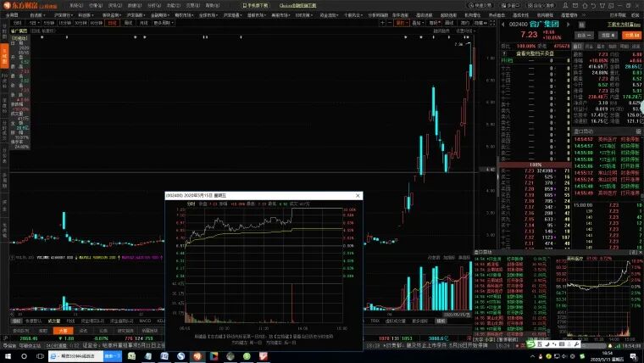The height and width of the screenshot is (363, 644).
Task: Switch chart to 月线 period
Action: 143,23
